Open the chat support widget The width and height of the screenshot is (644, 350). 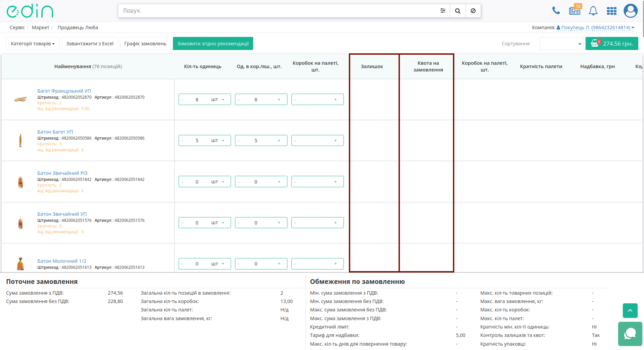click(x=630, y=334)
